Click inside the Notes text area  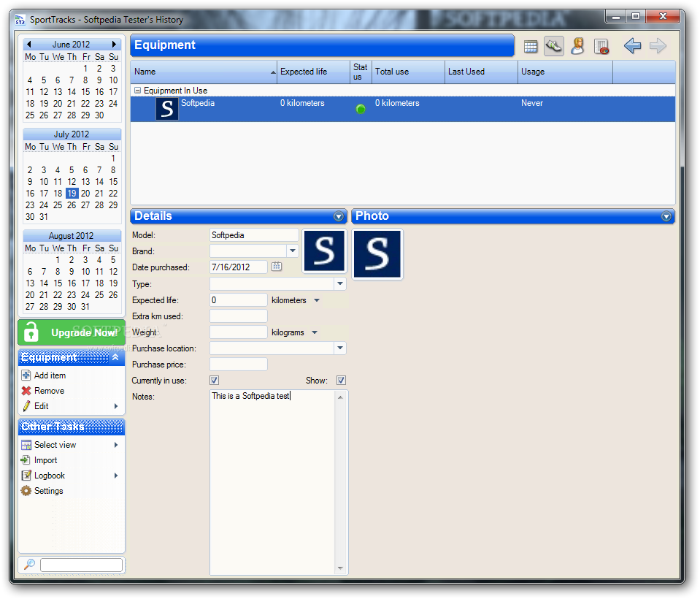coord(272,482)
